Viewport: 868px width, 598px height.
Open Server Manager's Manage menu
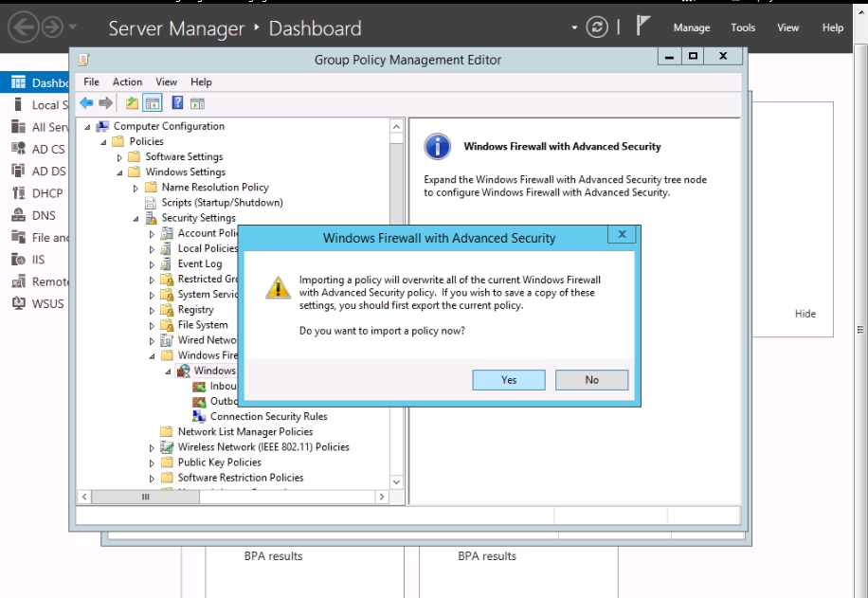692,27
